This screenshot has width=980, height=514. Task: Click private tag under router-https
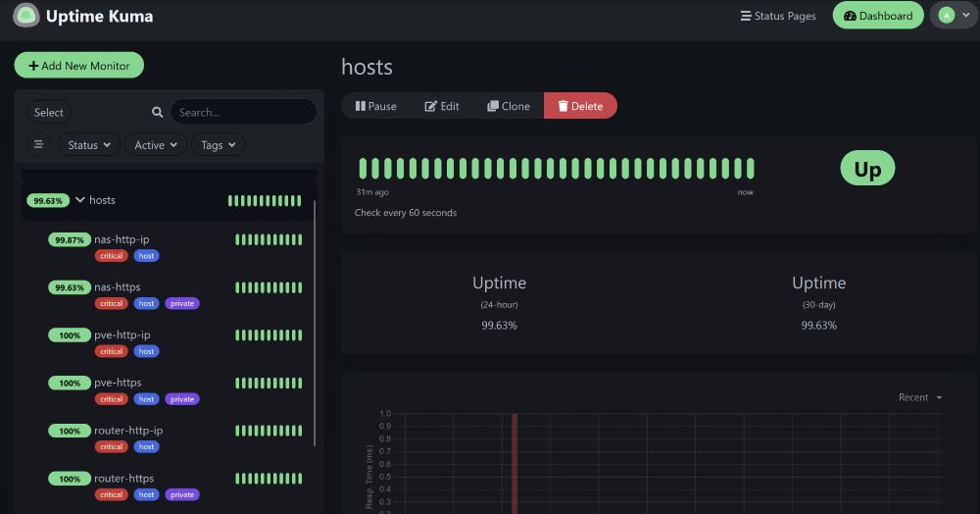point(182,494)
